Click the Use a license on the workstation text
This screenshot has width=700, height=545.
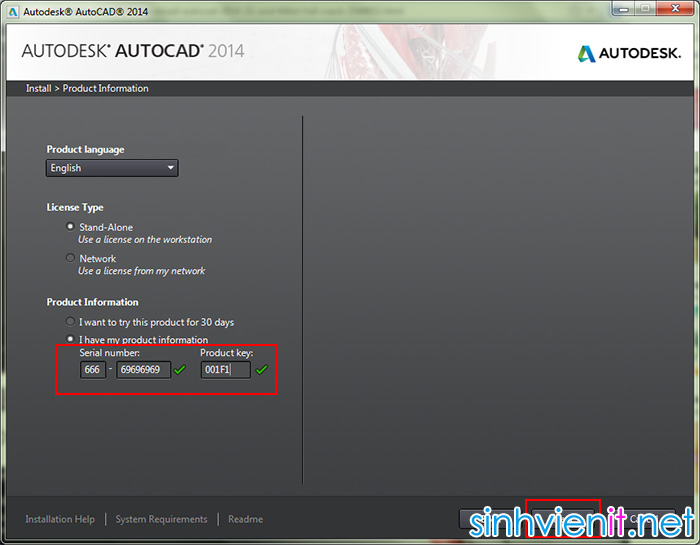[145, 240]
